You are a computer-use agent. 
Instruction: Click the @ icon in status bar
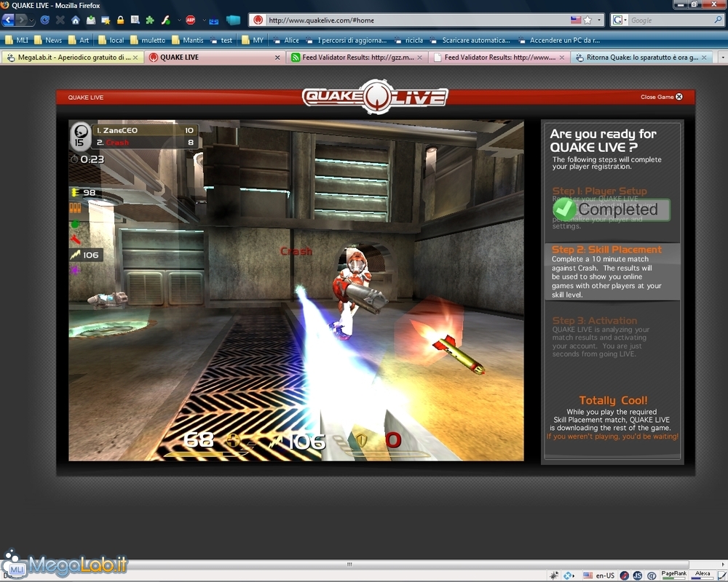coord(652,575)
